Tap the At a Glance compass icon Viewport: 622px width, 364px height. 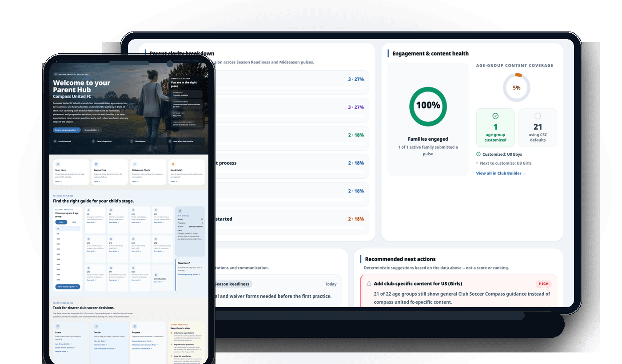click(x=180, y=211)
